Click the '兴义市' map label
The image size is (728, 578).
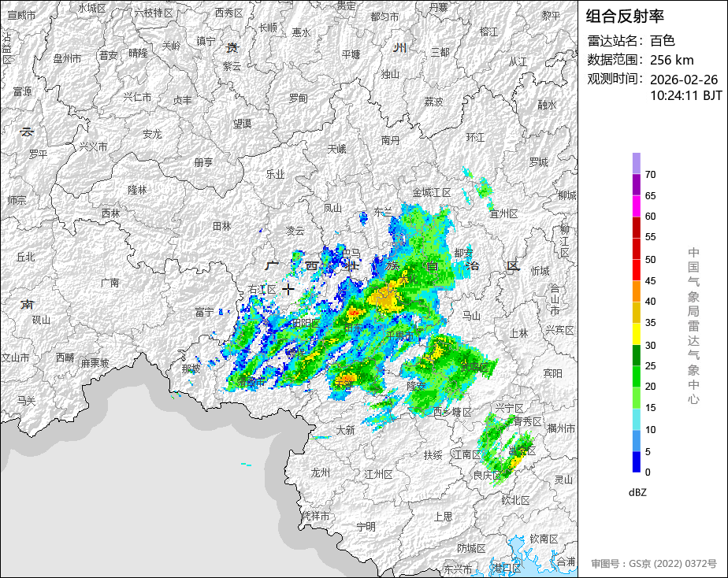[93, 146]
